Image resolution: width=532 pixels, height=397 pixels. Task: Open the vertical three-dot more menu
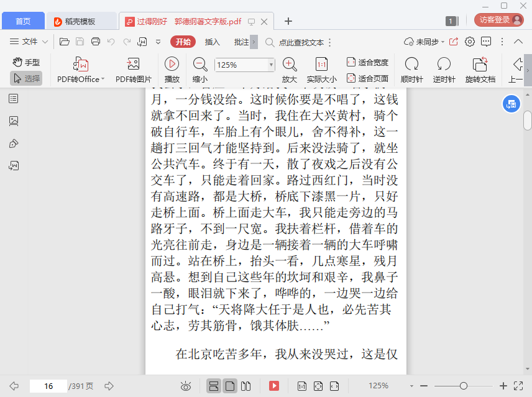(x=502, y=42)
